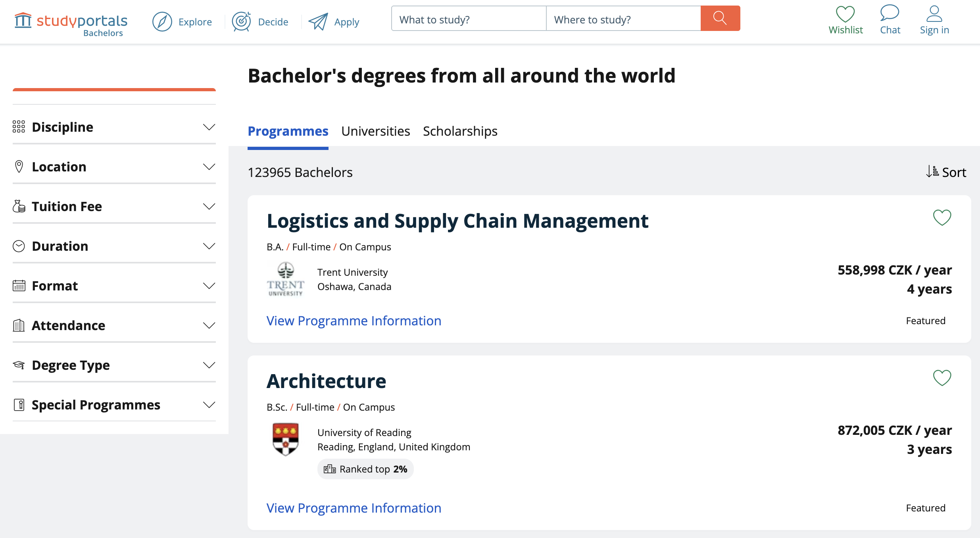Expand the Discipline filter
The image size is (980, 538).
(x=114, y=127)
